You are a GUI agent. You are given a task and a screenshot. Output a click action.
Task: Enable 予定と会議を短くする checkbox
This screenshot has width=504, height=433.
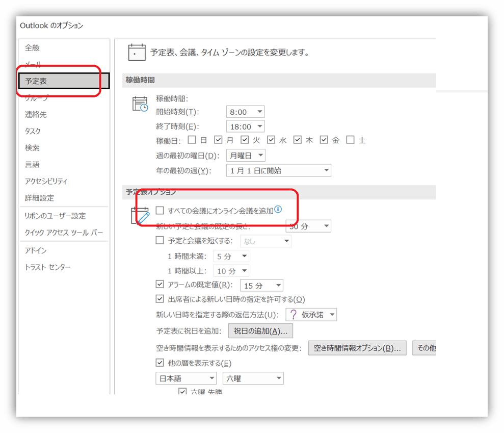160,240
